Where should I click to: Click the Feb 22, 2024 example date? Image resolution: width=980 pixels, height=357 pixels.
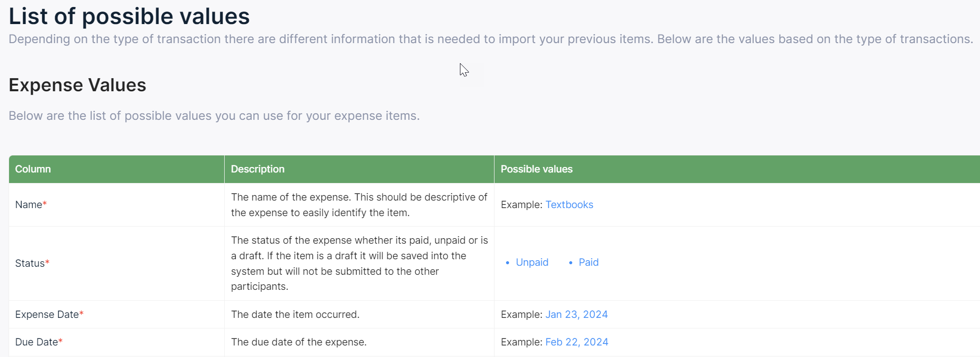[x=577, y=342]
